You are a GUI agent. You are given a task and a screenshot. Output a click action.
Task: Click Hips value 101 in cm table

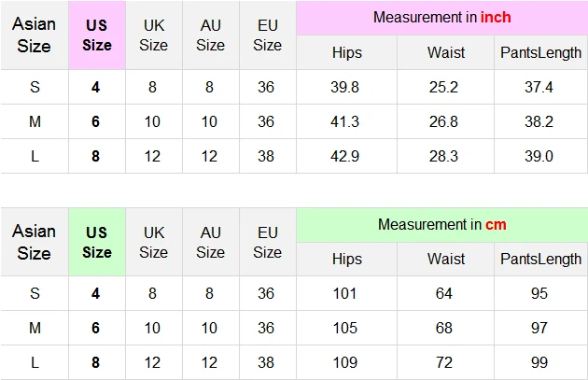344,293
